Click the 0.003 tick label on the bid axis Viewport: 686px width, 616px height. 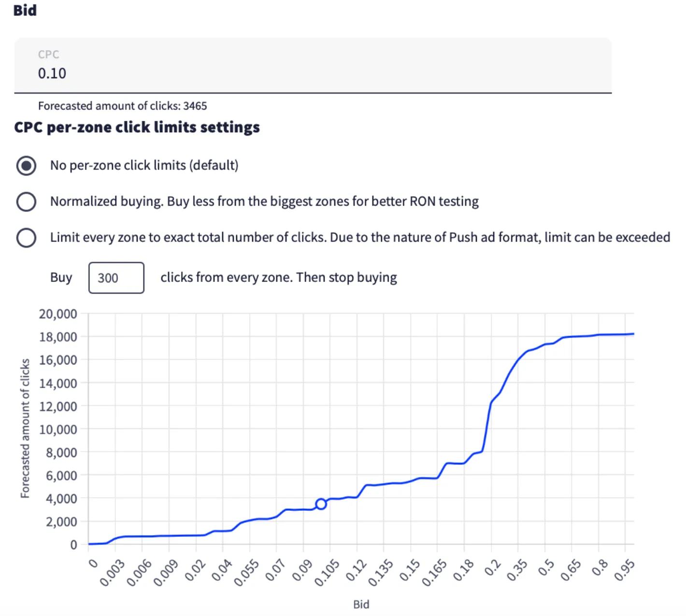coord(112,573)
